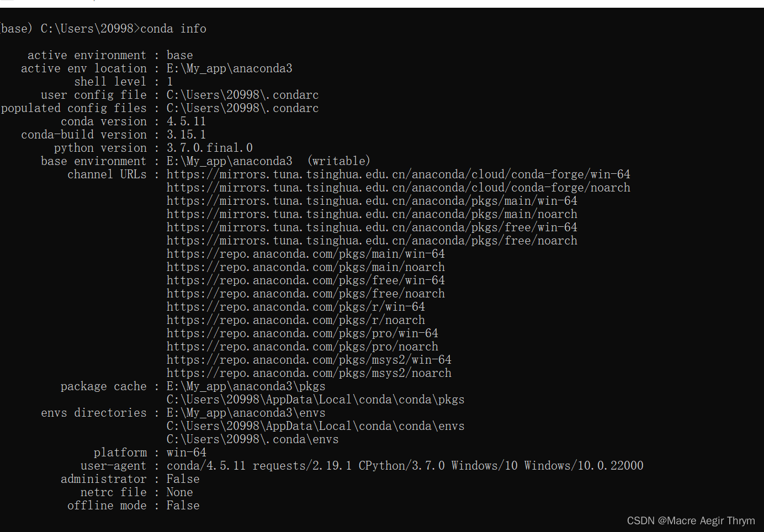Click the '(writable)' text of base environment
The width and height of the screenshot is (764, 532).
[x=339, y=161]
